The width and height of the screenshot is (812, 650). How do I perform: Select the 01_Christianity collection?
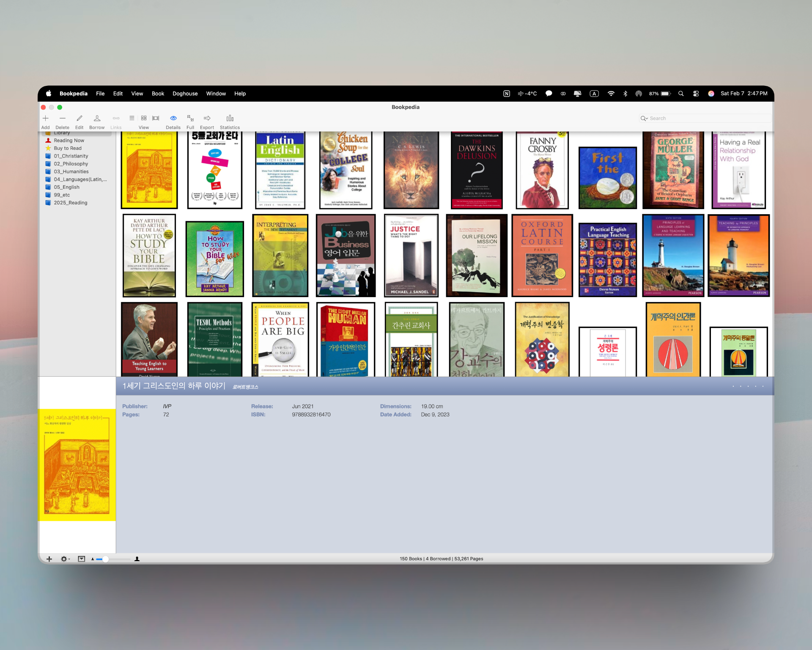pos(71,156)
